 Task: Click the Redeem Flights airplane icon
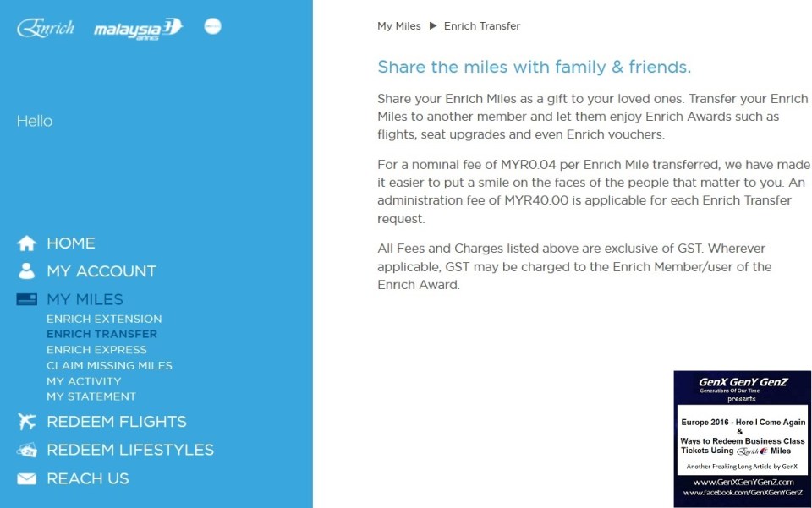click(27, 422)
